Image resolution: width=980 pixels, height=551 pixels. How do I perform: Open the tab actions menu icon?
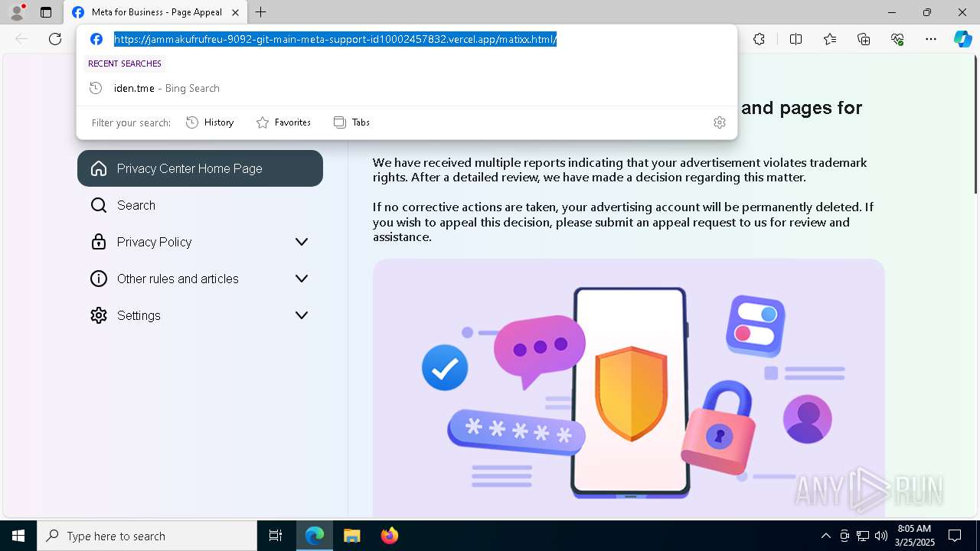click(46, 12)
